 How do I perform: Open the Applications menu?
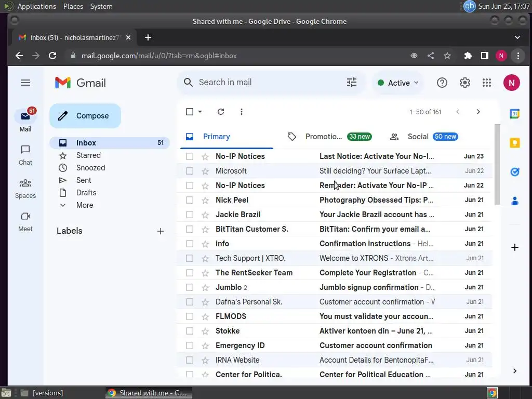[x=37, y=6]
